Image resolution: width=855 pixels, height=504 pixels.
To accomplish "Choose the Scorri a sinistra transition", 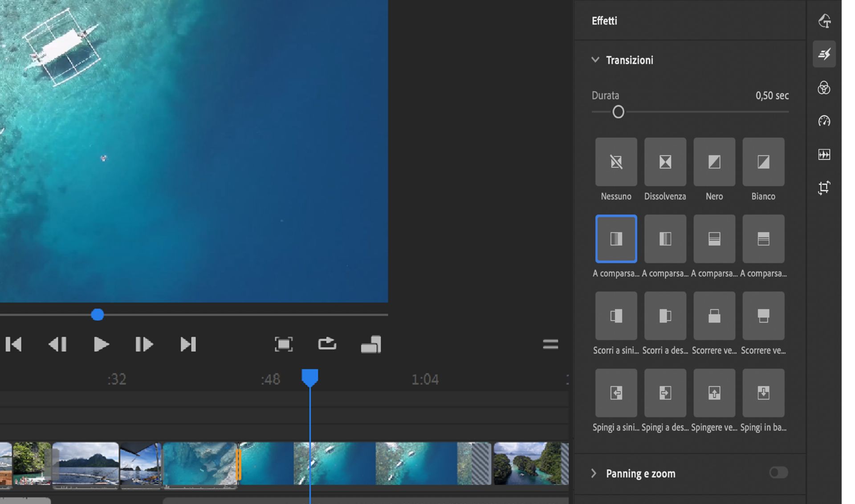I will coord(616,316).
